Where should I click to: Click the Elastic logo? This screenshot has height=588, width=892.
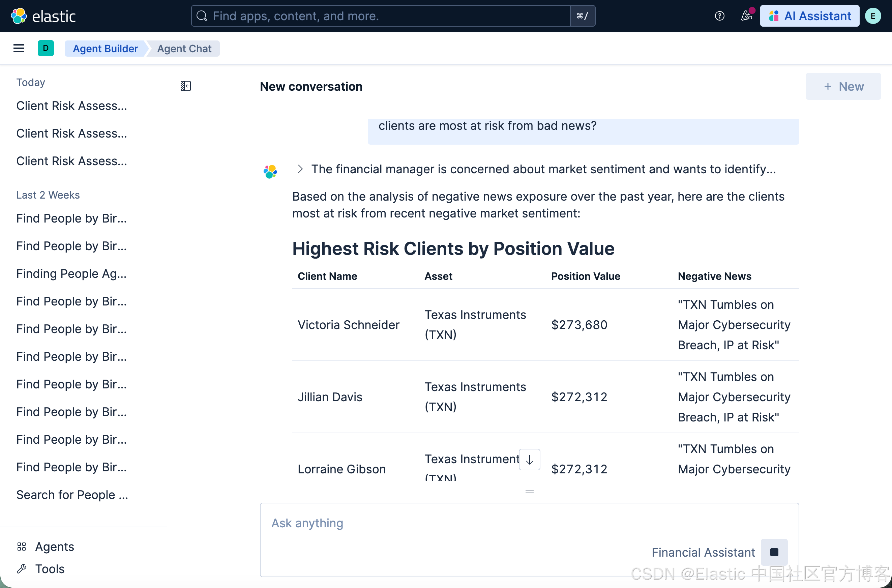pyautogui.click(x=43, y=16)
